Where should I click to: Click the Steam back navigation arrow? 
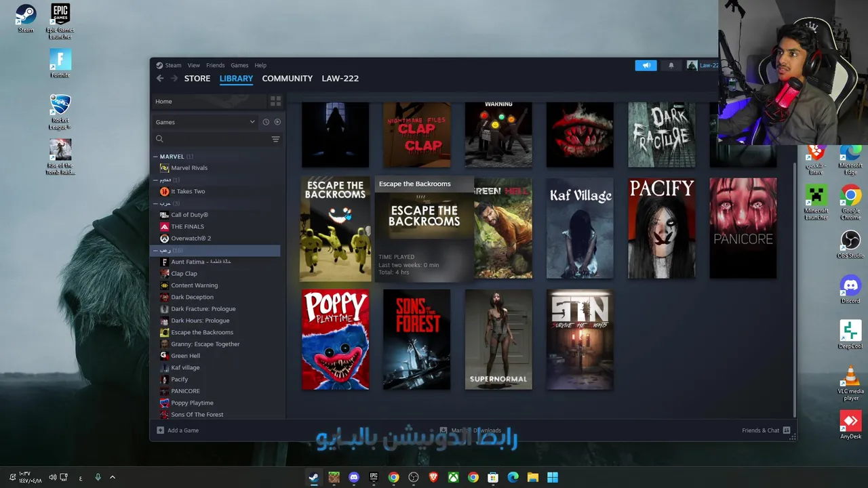pyautogui.click(x=160, y=79)
